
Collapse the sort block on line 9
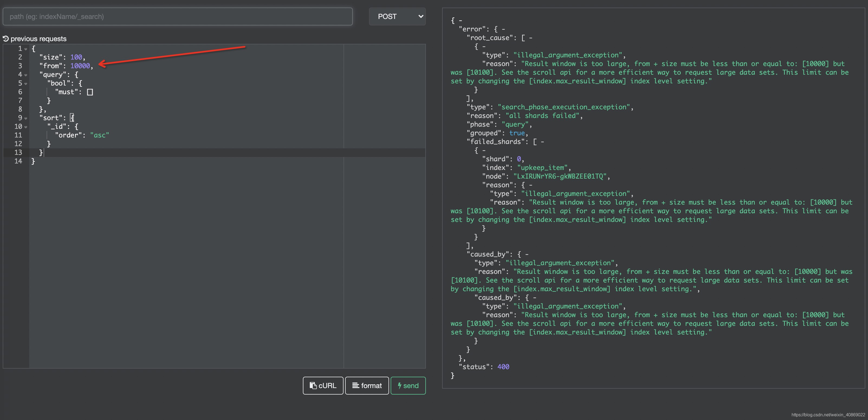coord(26,119)
